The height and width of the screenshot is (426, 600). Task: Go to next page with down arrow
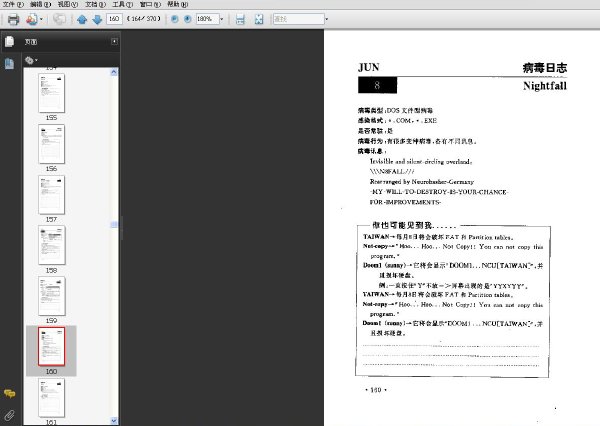click(x=97, y=19)
